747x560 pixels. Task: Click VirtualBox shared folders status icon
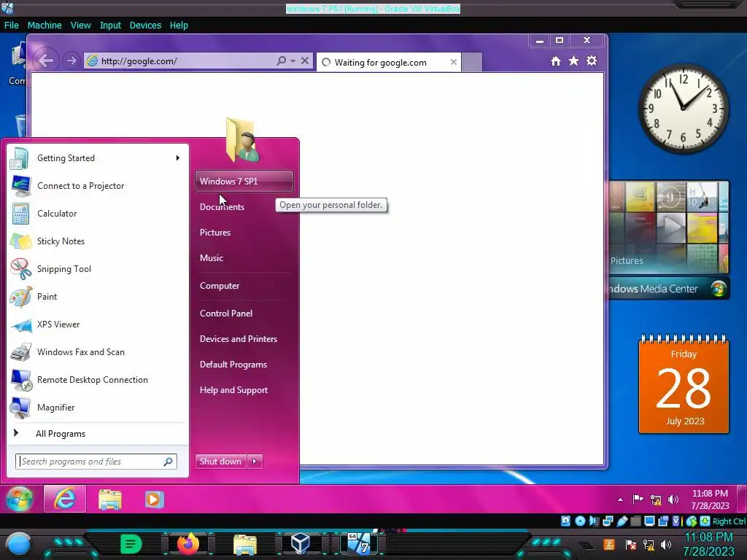coord(635,521)
